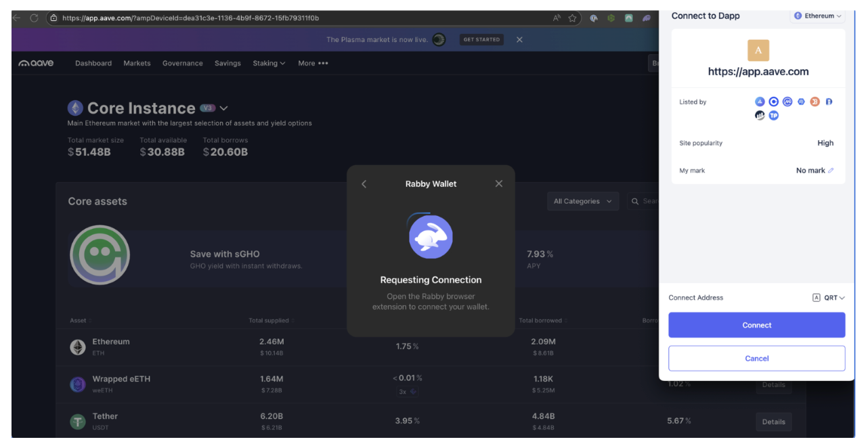Image resolution: width=868 pixels, height=448 pixels.
Task: Open the Staking dropdown menu
Action: 269,63
